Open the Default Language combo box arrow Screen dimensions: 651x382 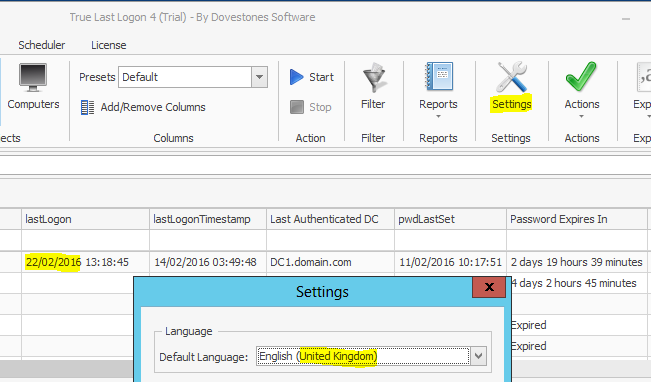(479, 356)
